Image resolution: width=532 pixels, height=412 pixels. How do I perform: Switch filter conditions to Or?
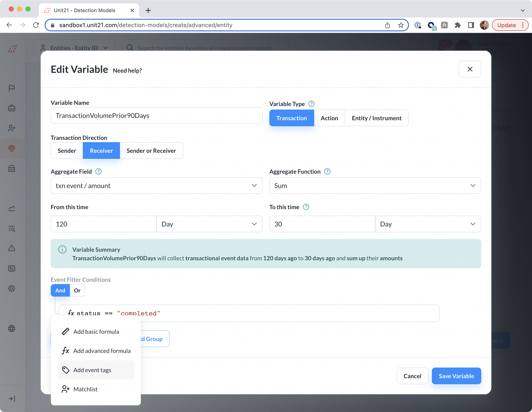coord(77,290)
